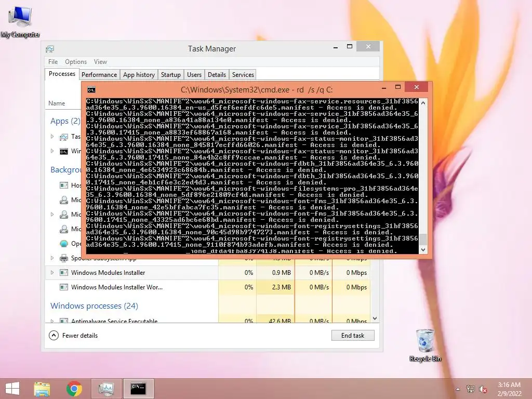Open the View menu in Task Manager
The height and width of the screenshot is (399, 532).
point(100,62)
